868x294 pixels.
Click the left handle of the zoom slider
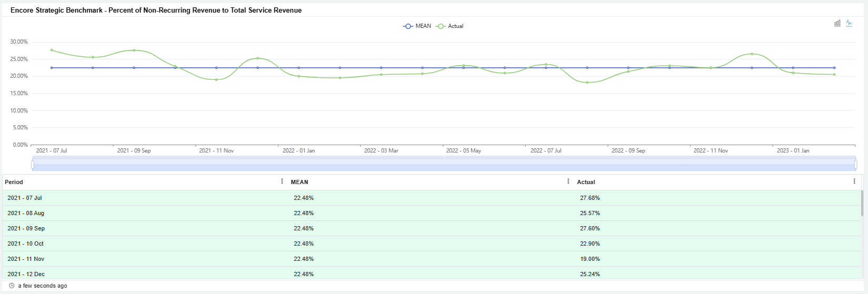point(33,165)
